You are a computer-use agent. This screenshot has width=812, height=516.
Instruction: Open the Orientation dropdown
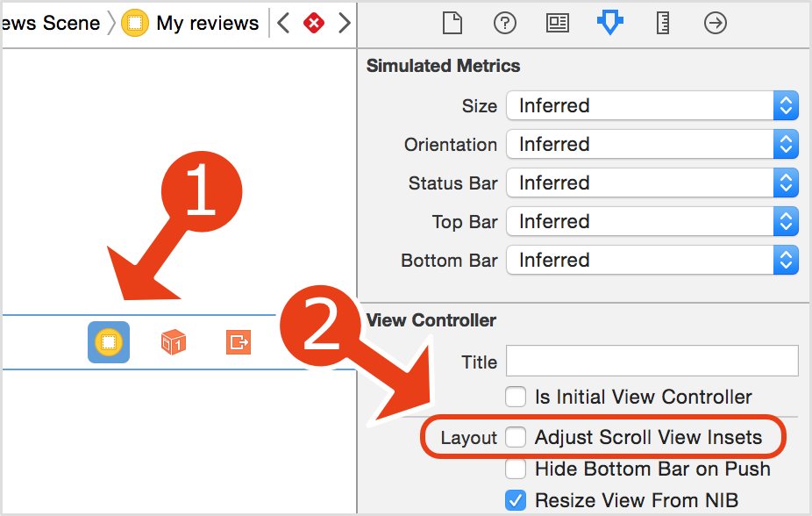point(652,144)
